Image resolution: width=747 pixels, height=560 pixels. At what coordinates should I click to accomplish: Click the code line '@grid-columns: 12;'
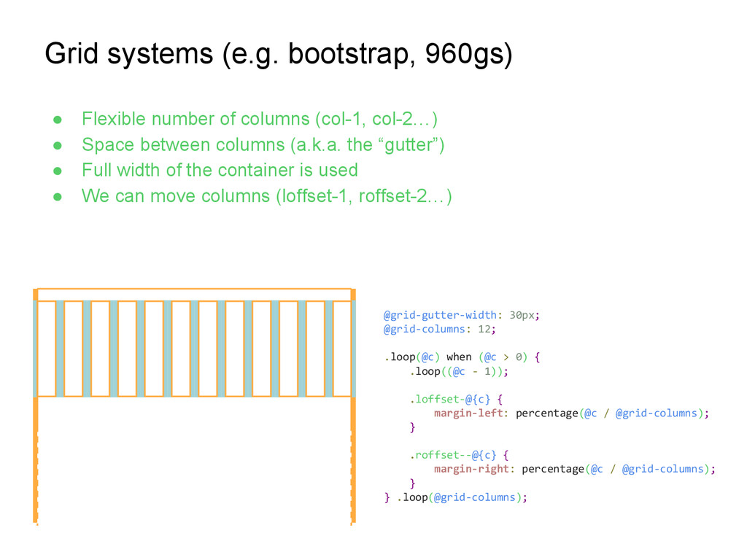click(439, 329)
